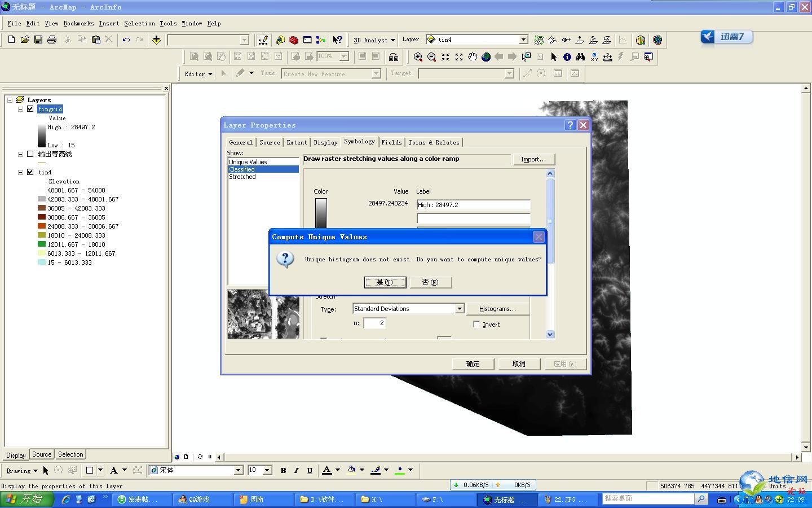Image resolution: width=812 pixels, height=508 pixels.
Task: Open the font name 宋体 dropdown
Action: point(238,470)
